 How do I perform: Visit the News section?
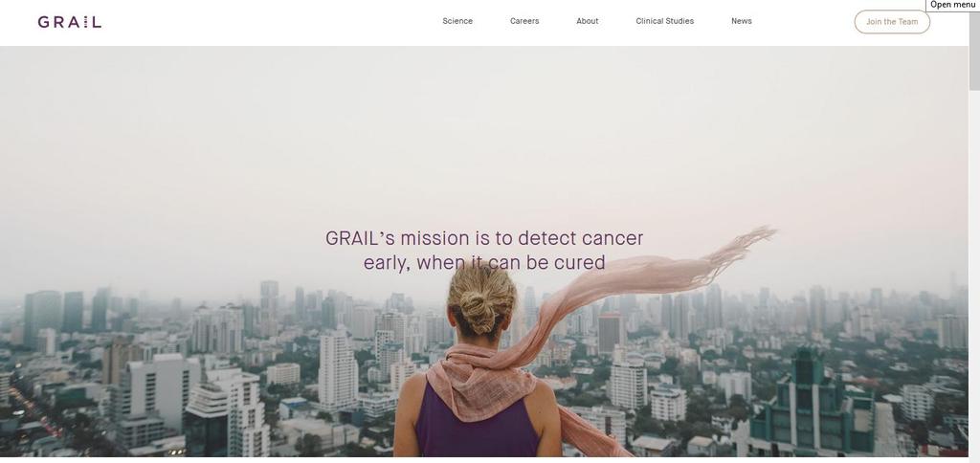coord(742,21)
